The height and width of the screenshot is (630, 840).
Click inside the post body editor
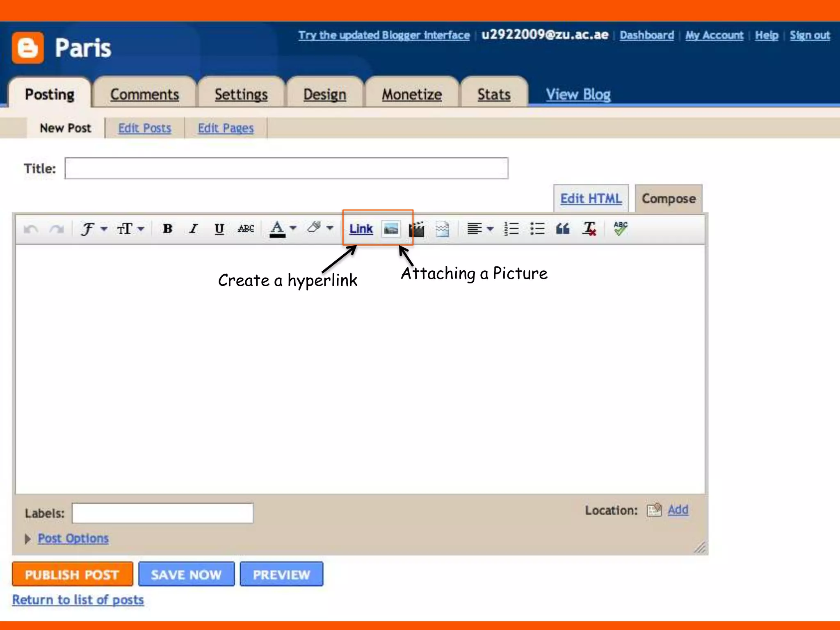pyautogui.click(x=360, y=369)
